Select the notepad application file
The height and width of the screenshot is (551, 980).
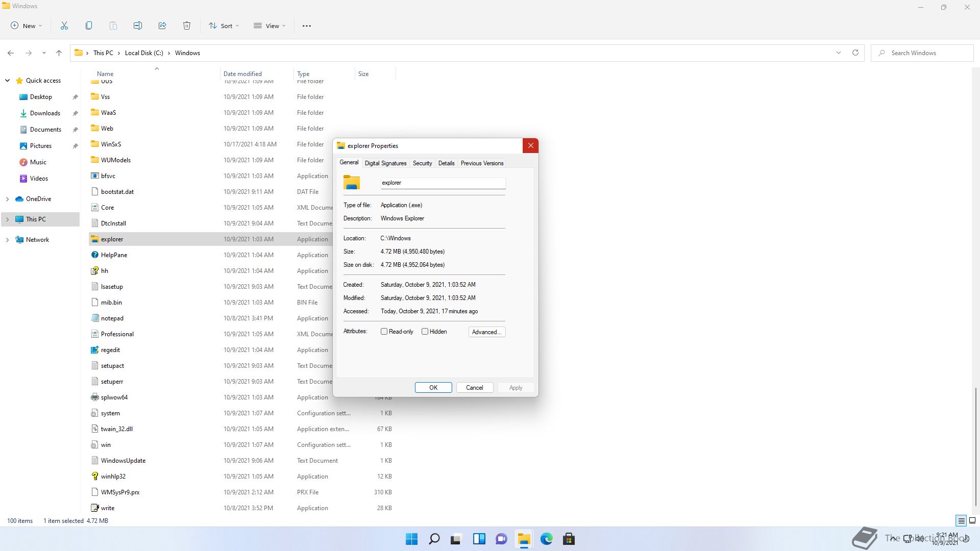[112, 318]
